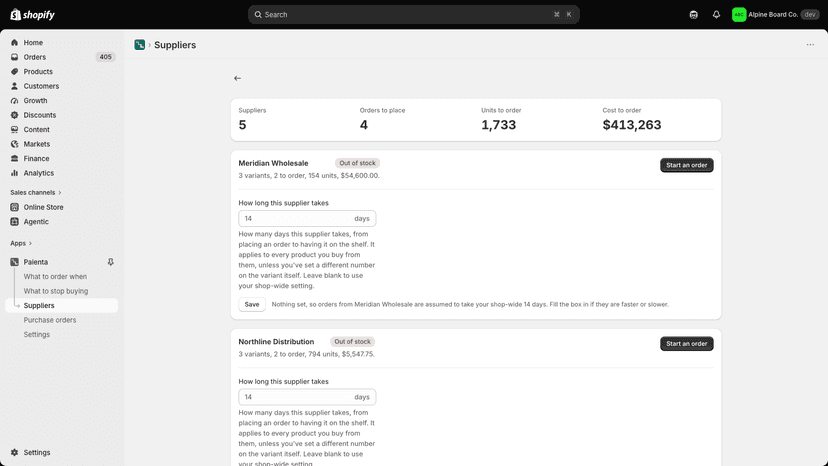Viewport: 828px width, 466px height.
Task: Click the Cost to order $413,263
Action: 632,125
